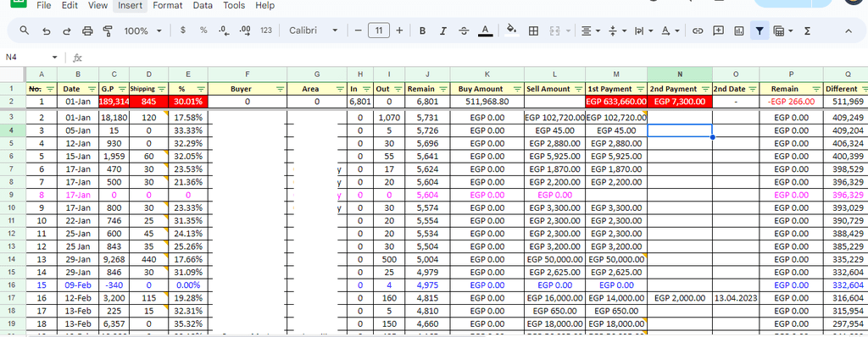This screenshot has width=868, height=337.
Task: Click the font size field showing 11
Action: pos(379,30)
